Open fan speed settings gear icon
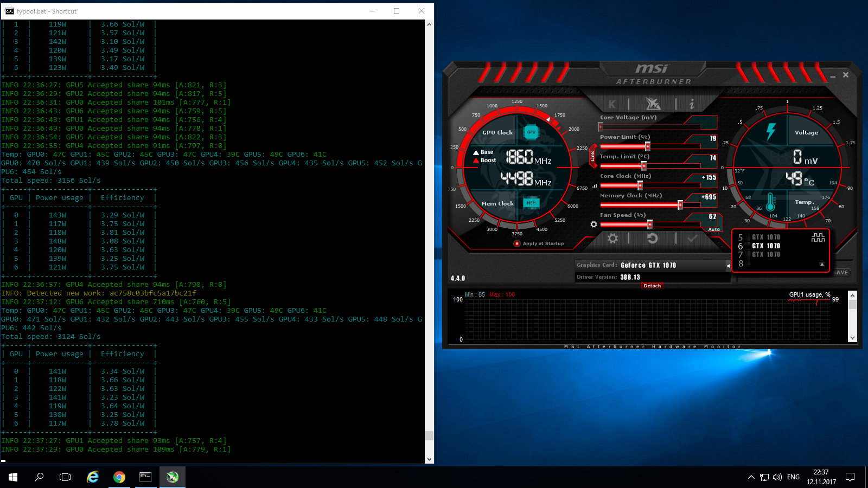The width and height of the screenshot is (868, 488). tap(594, 224)
